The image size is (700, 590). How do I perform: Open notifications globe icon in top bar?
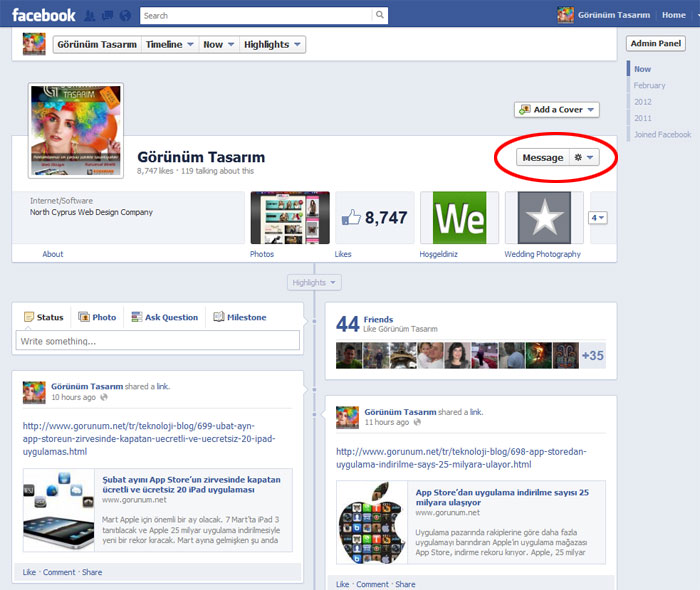point(125,16)
